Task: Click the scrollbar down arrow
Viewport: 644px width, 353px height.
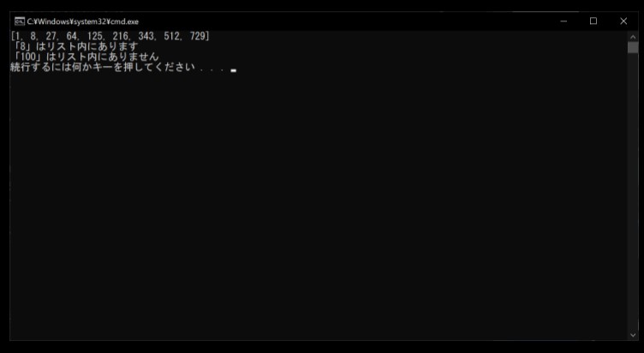Action: pyautogui.click(x=633, y=335)
